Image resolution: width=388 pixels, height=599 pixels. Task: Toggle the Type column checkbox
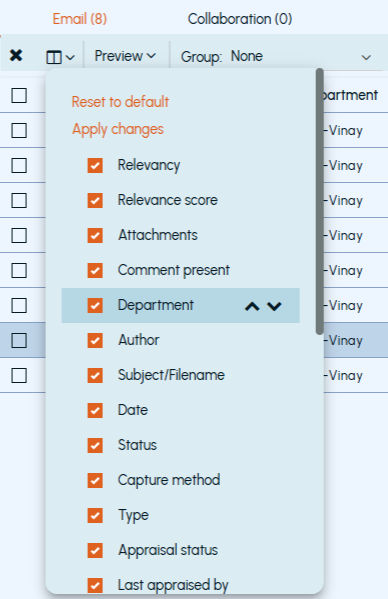[x=95, y=516]
